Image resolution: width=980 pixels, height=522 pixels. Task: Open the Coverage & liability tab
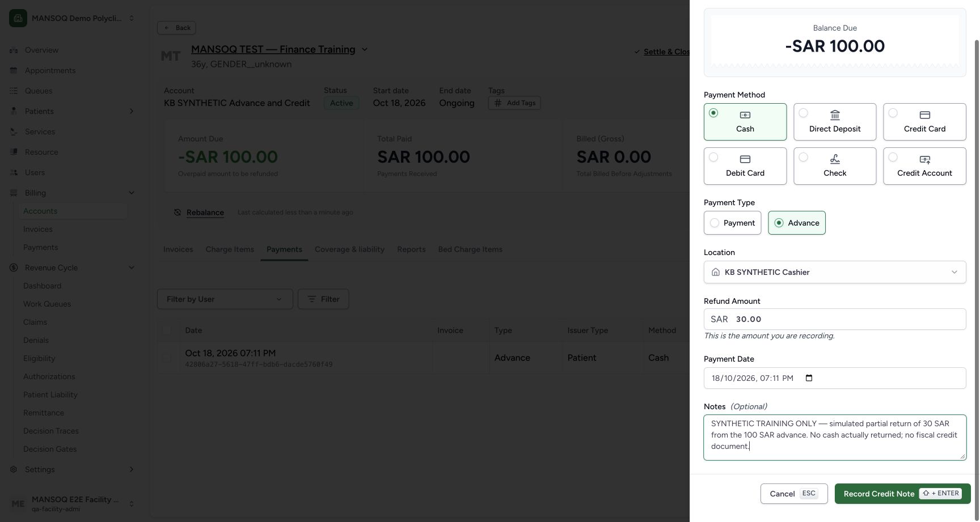[x=349, y=249]
